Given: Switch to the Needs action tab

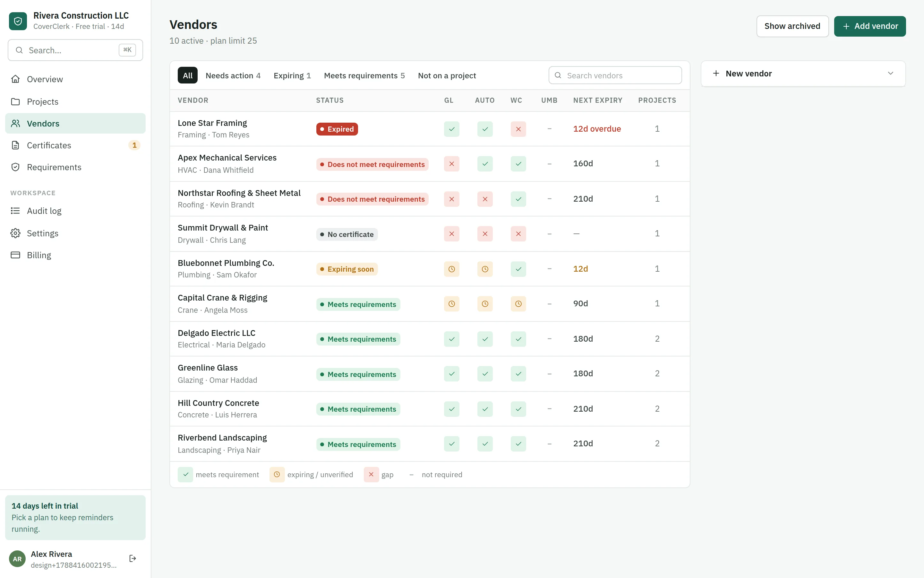Looking at the screenshot, I should tap(233, 75).
